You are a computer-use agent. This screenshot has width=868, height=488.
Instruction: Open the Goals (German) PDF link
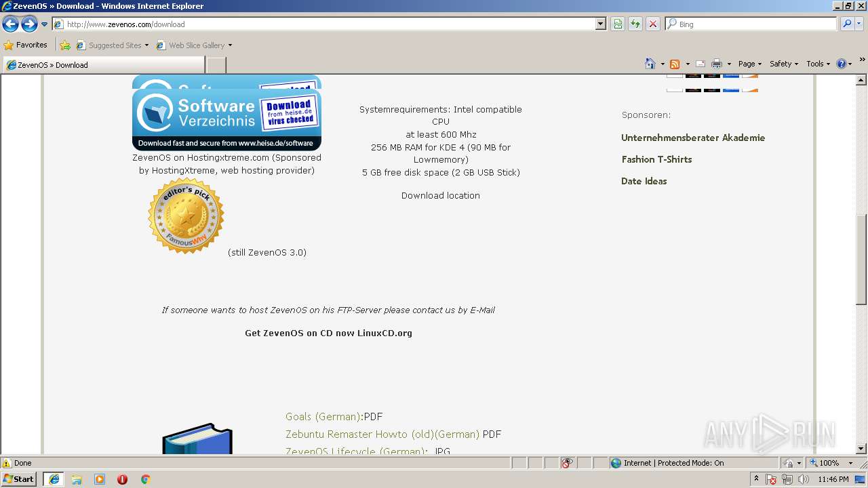334,417
